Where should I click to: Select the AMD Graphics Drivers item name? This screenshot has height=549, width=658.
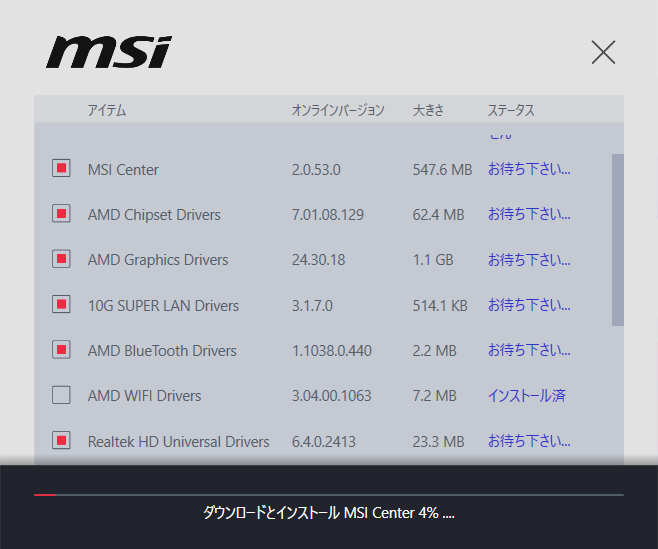click(158, 260)
